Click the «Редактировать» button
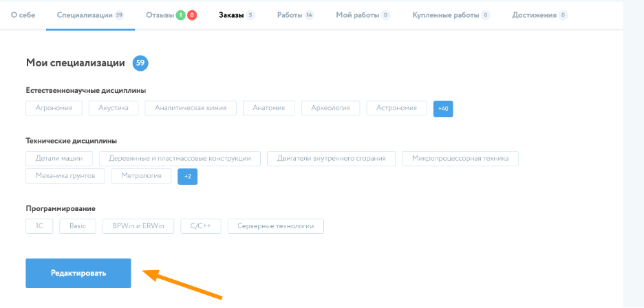Screen dimensions: 644x308 (x=78, y=273)
